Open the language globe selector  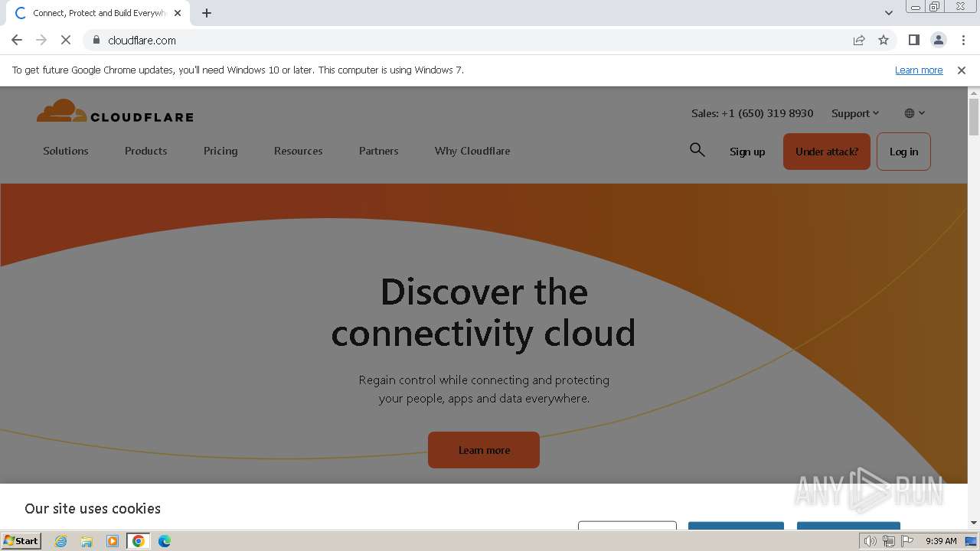click(x=914, y=113)
